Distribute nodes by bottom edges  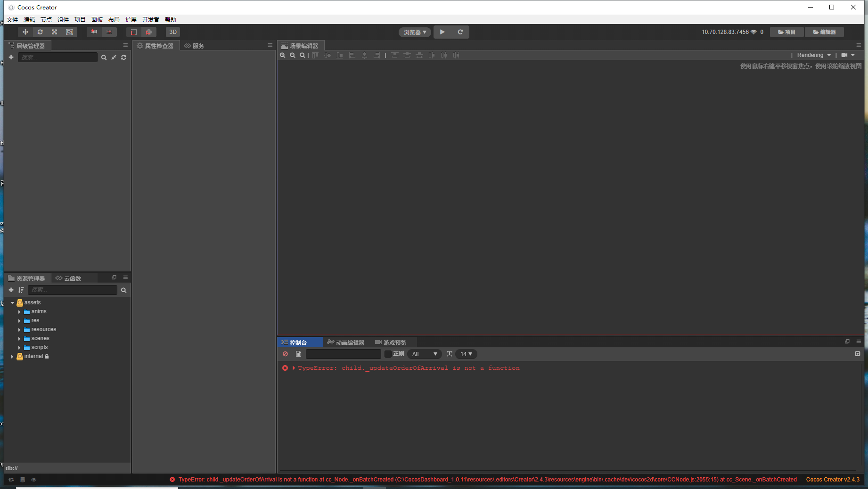(x=419, y=55)
